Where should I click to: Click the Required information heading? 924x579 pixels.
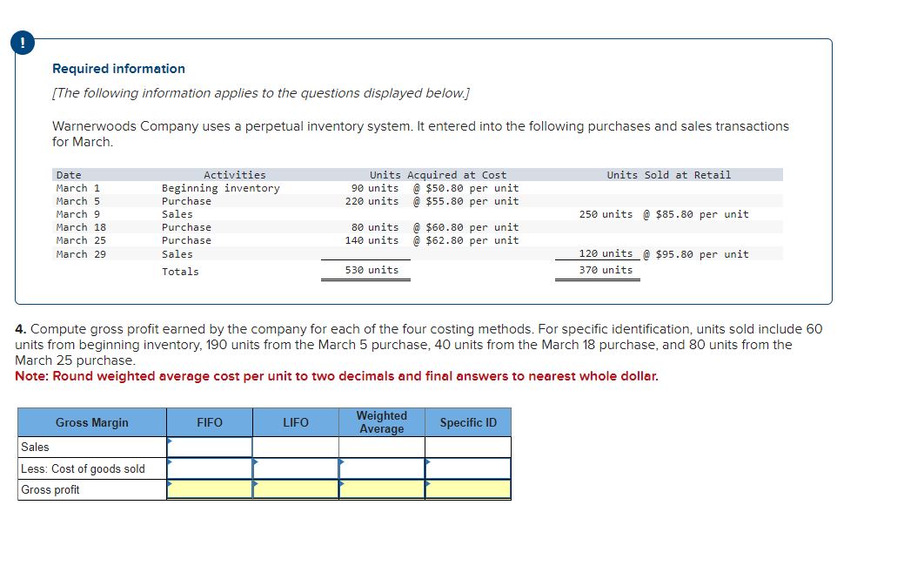click(x=117, y=68)
